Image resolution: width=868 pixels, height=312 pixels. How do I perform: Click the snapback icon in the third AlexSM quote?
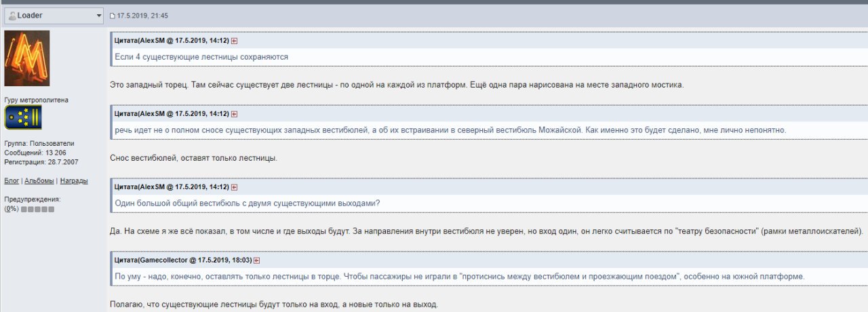(x=235, y=187)
